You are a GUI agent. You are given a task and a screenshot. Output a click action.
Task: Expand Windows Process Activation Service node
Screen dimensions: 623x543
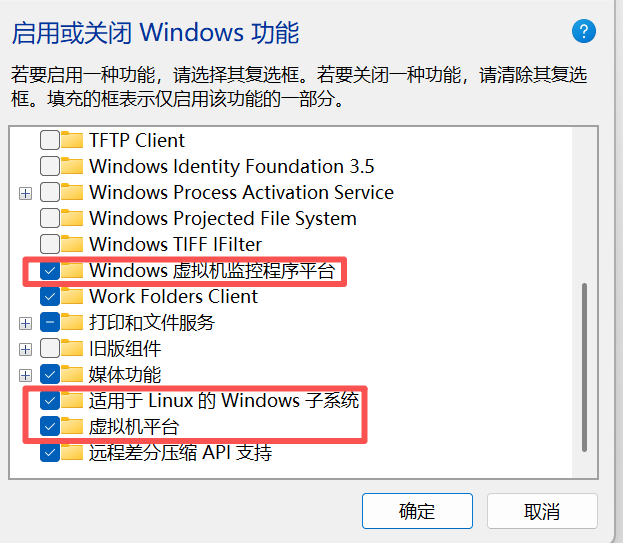point(26,193)
